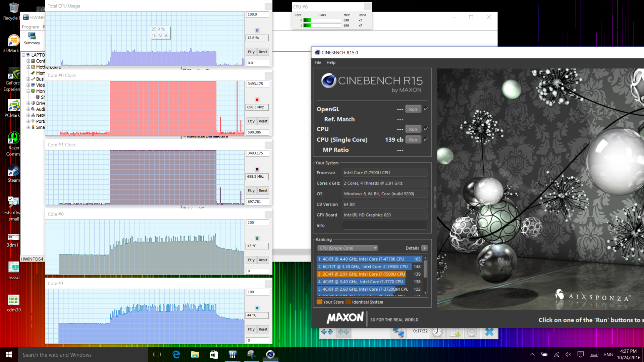Click the collapse arrows icon in HWiNFO toolbar
644x362 pixels.
[343, 332]
